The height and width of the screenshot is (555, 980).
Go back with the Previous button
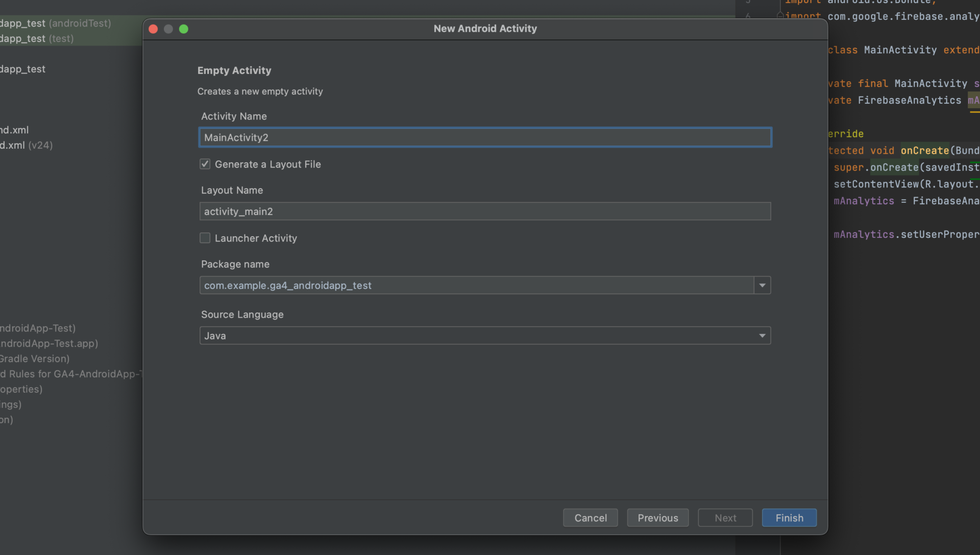point(657,518)
